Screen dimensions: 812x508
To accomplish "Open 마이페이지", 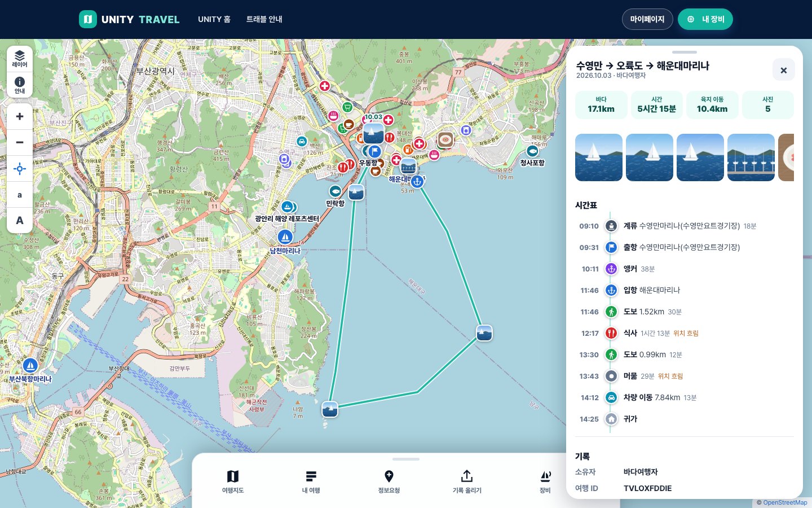I will [647, 19].
